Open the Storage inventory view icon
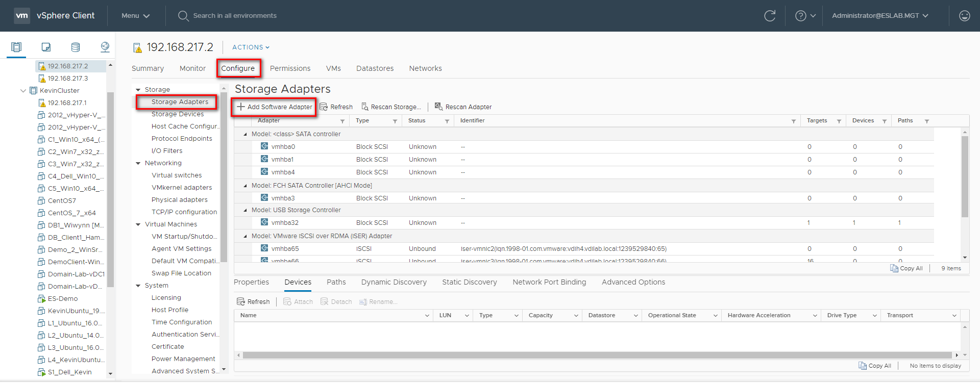The height and width of the screenshot is (383, 980). pos(76,47)
